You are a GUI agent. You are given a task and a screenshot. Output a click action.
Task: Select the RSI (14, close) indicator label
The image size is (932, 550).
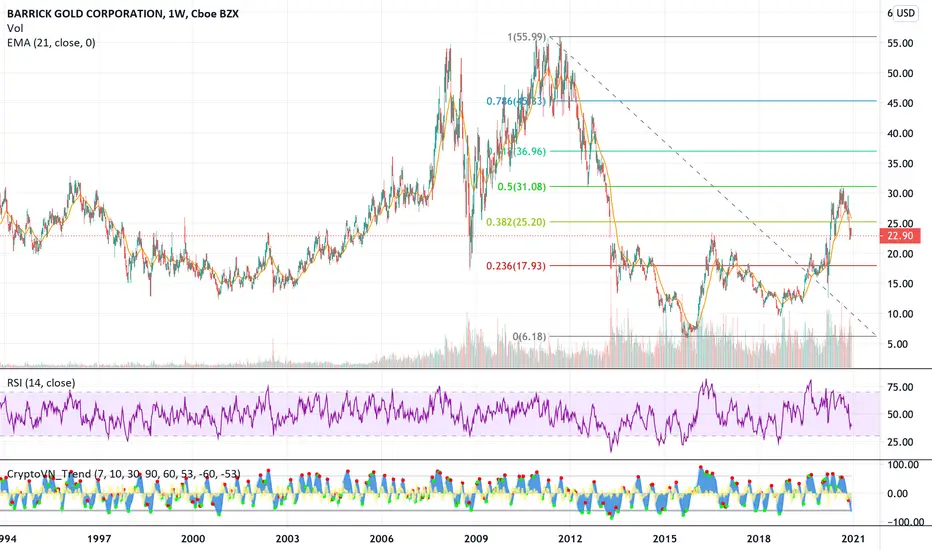[41, 383]
